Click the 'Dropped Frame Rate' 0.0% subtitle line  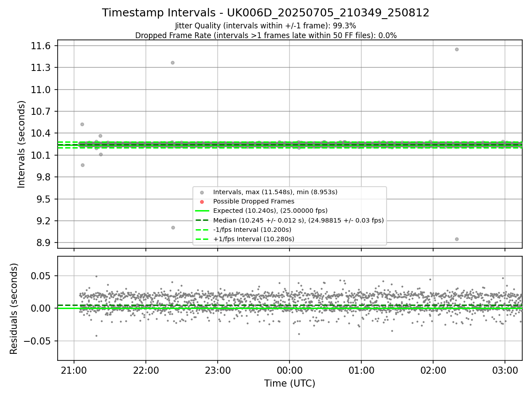coord(266,35)
